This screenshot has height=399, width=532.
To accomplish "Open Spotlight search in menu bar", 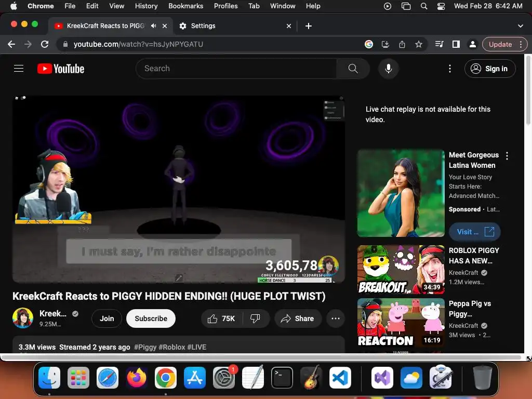I will coord(424,6).
